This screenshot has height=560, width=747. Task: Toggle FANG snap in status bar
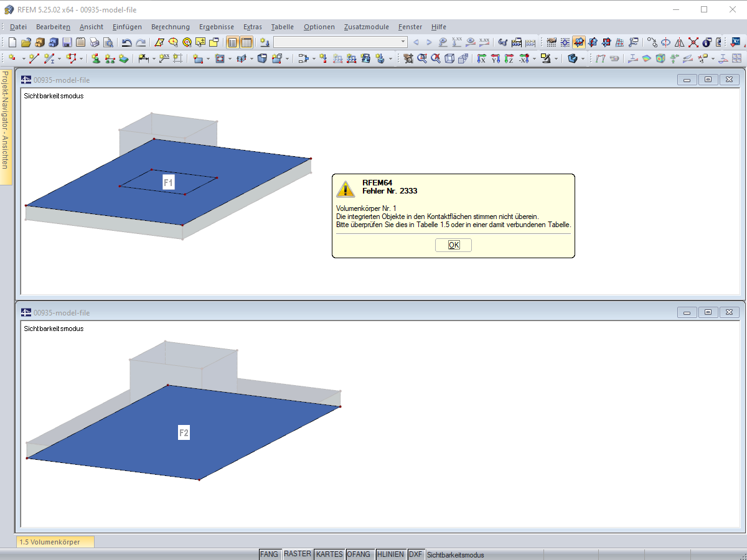coord(270,554)
